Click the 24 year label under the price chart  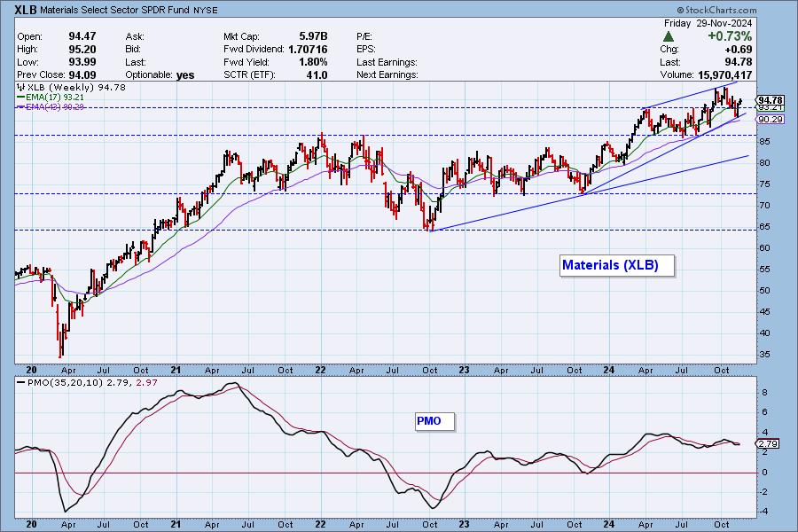[x=608, y=370]
